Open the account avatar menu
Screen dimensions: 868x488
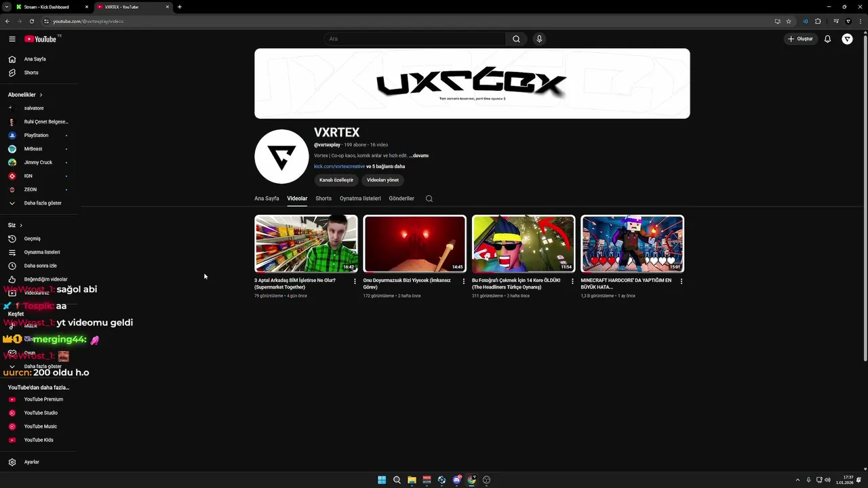tap(847, 39)
